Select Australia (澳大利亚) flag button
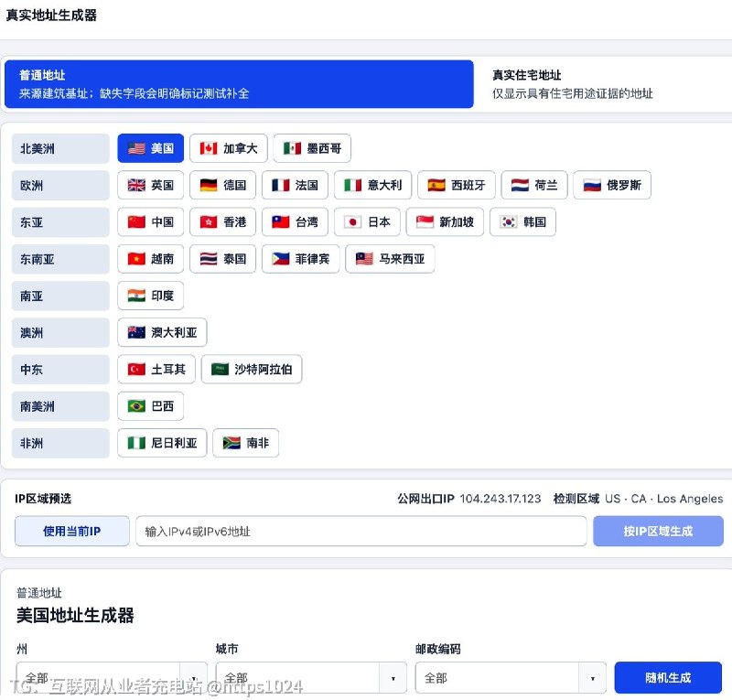The width and height of the screenshot is (732, 700). pyautogui.click(x=162, y=332)
